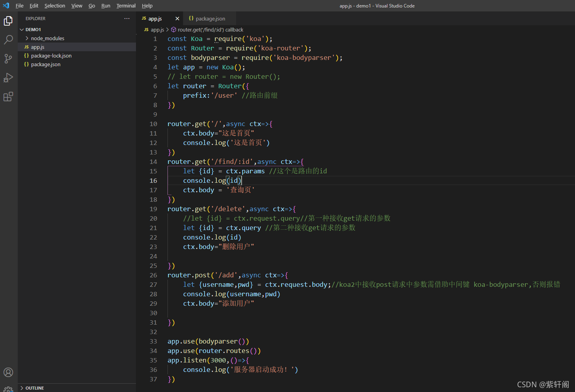Close the app.js editor tab
575x392 pixels.
point(177,19)
